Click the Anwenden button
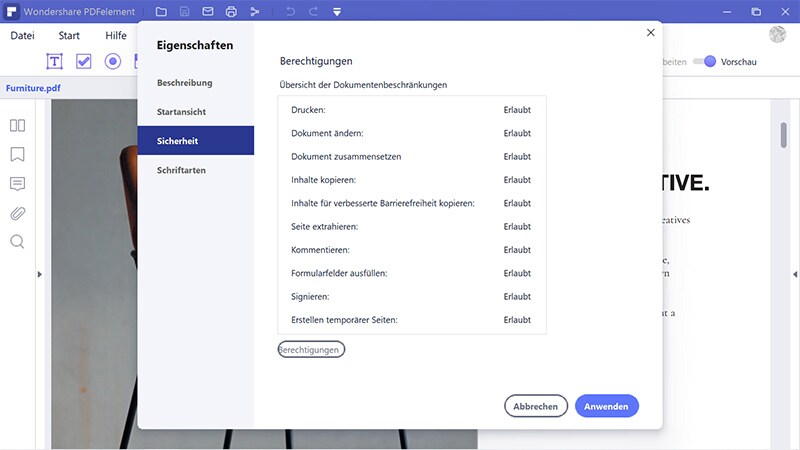800x450 pixels. 607,406
